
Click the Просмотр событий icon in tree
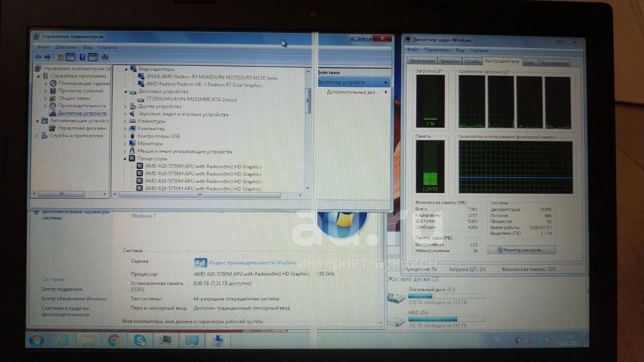(x=53, y=91)
